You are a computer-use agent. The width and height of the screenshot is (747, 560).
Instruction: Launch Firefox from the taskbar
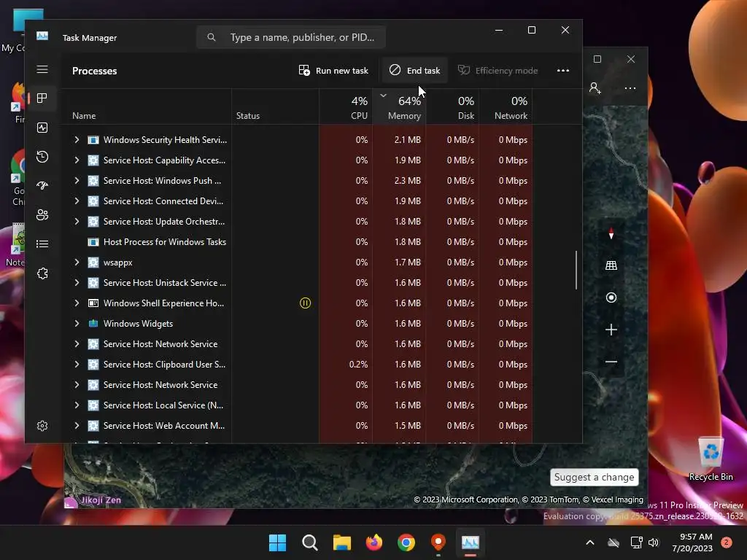374,542
